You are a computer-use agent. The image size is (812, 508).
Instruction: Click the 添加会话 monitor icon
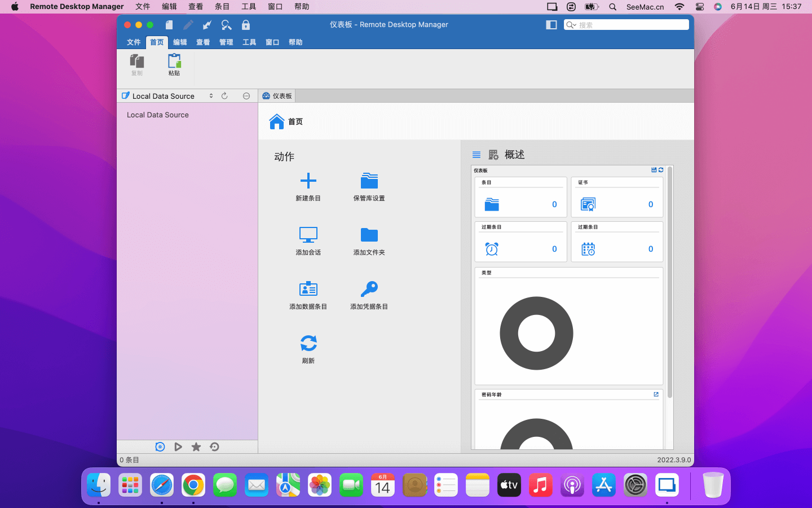pyautogui.click(x=308, y=235)
